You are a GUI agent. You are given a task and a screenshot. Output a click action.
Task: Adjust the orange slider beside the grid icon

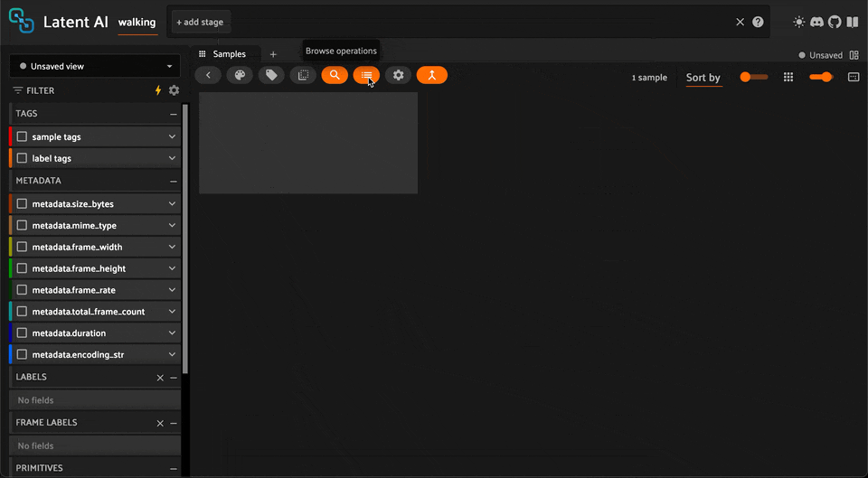pos(822,78)
